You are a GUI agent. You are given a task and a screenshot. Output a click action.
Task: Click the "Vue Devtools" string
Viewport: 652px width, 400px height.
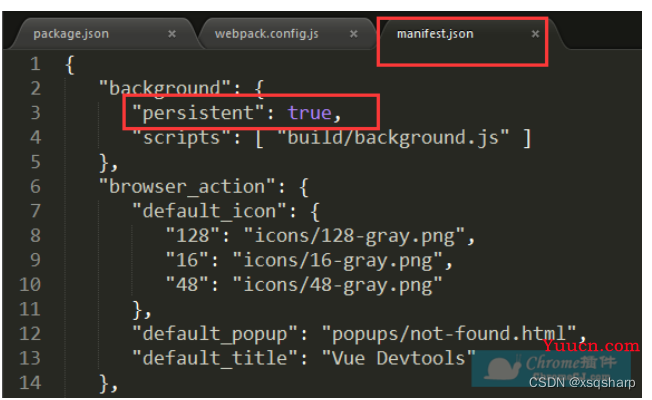pos(398,358)
